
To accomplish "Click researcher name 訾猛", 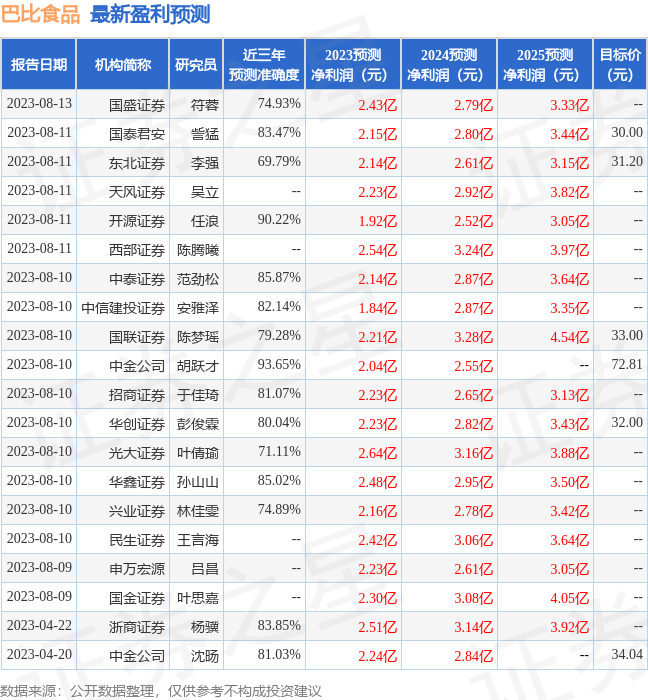I will [x=205, y=134].
